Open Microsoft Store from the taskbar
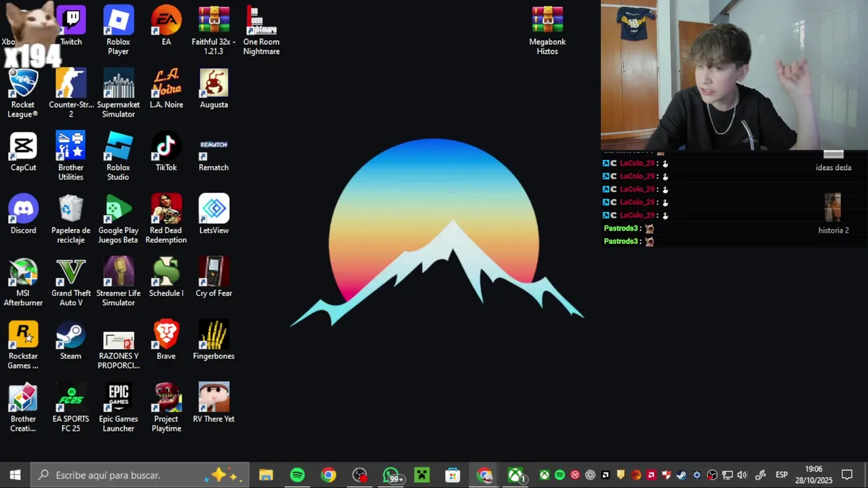 point(453,475)
